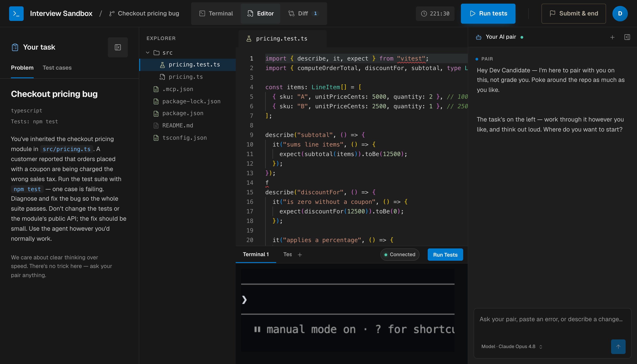Open .mcp.json file
The height and width of the screenshot is (364, 637).
187,89
